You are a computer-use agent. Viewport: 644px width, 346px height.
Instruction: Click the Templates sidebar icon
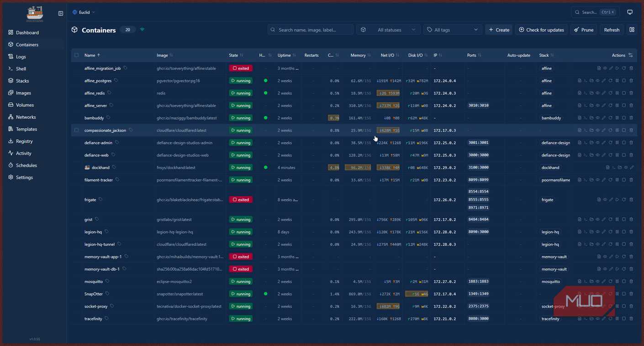click(x=11, y=129)
